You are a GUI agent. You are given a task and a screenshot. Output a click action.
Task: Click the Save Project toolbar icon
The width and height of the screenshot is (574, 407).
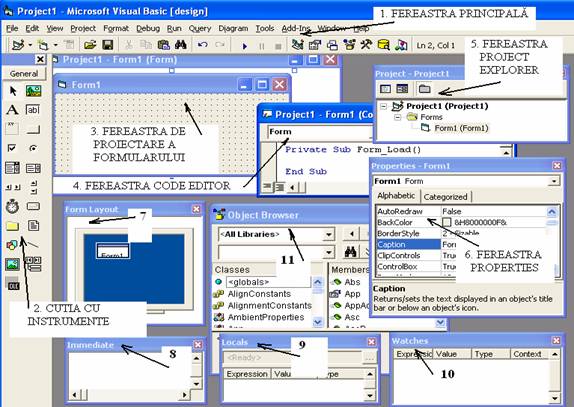click(108, 45)
